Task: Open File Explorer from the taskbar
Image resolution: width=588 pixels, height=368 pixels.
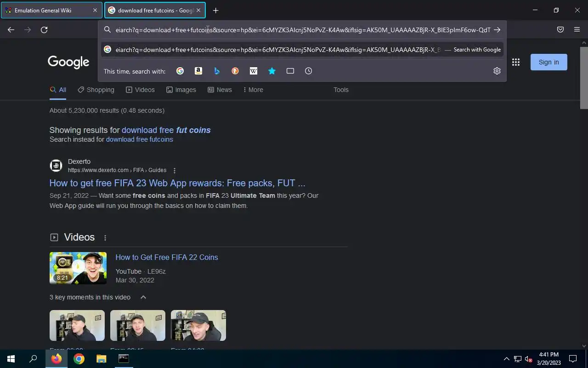Action: click(101, 359)
